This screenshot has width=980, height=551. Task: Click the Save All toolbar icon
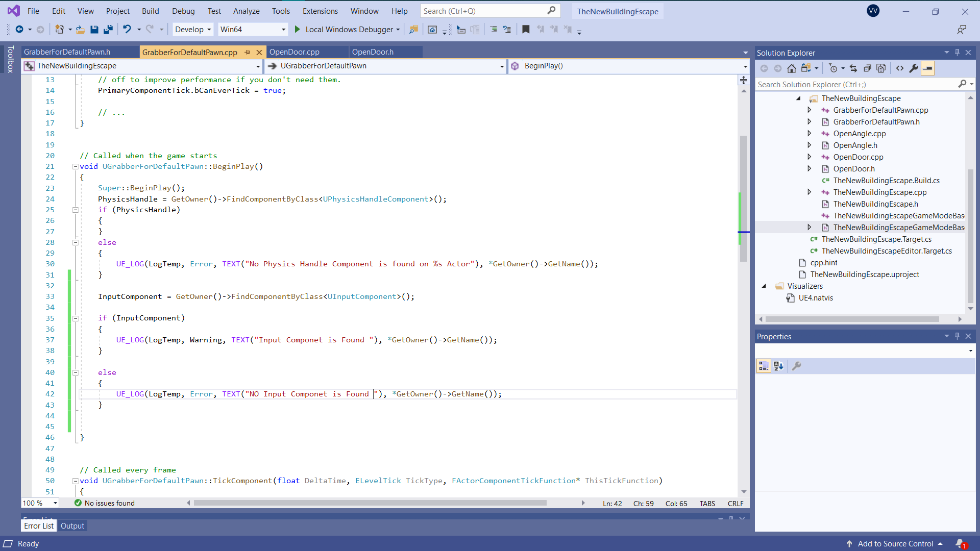[x=108, y=30]
